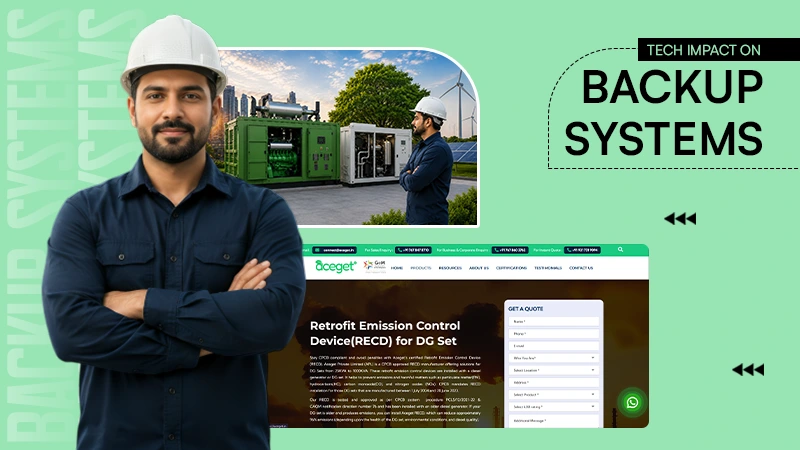
Task: Focus the Additional Message text area
Action: [554, 421]
